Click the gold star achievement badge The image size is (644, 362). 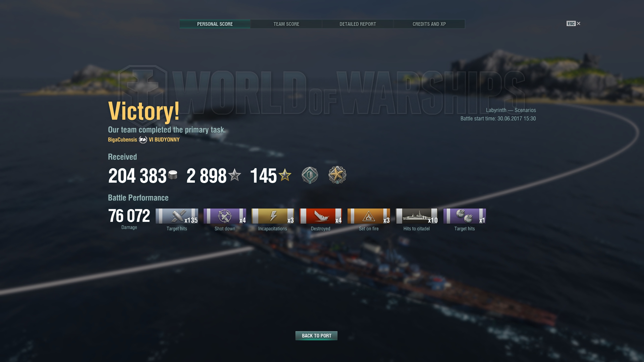[x=337, y=175]
